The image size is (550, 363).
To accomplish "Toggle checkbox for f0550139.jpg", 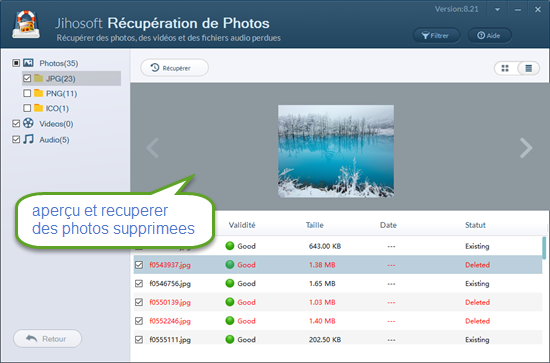I will pos(139,302).
